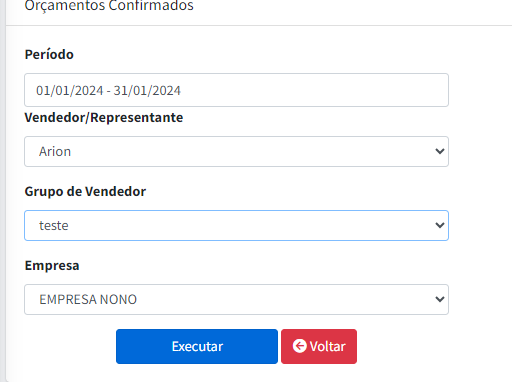Go back using the red Voltar button
512x382 pixels.
[x=319, y=346]
